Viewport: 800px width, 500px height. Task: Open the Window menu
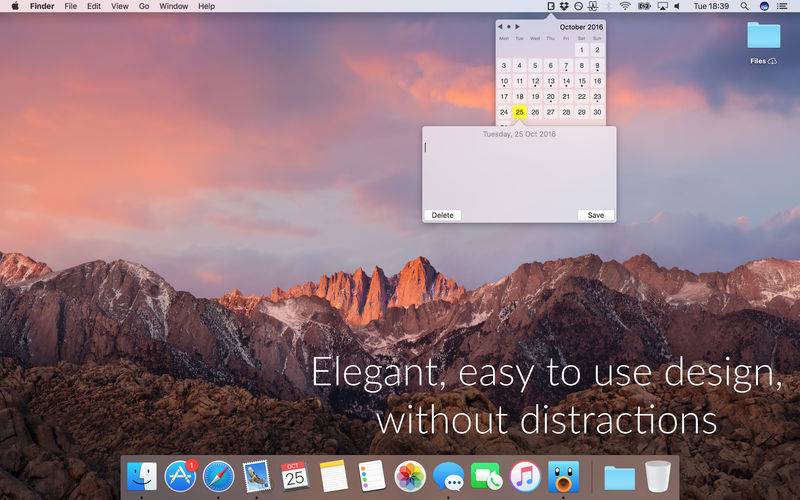pyautogui.click(x=173, y=6)
